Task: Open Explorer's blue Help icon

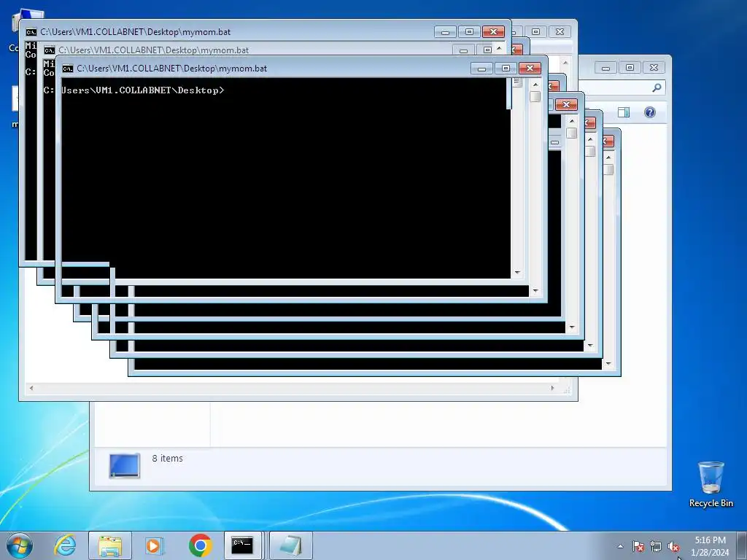Action: coord(650,112)
